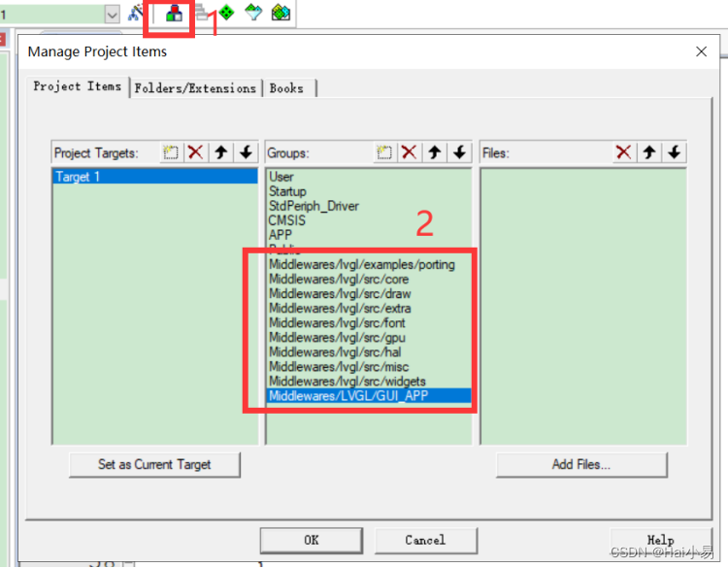
Task: Move Group up arrow
Action: point(435,152)
